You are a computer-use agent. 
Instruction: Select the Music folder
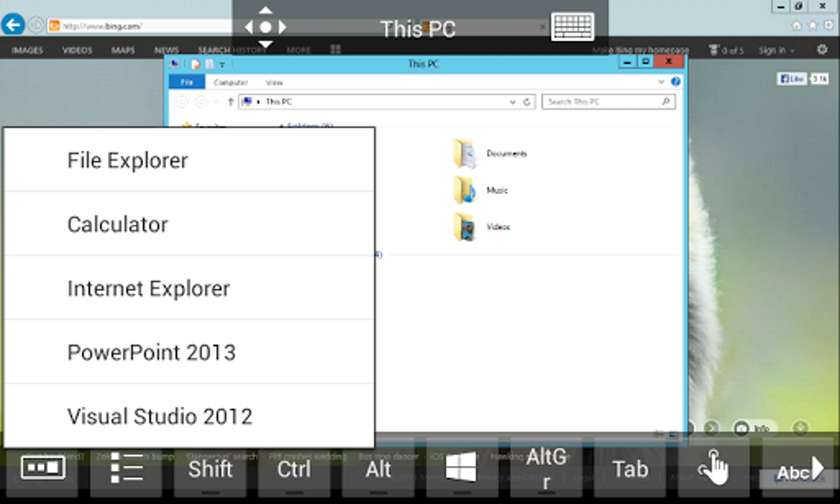[481, 190]
